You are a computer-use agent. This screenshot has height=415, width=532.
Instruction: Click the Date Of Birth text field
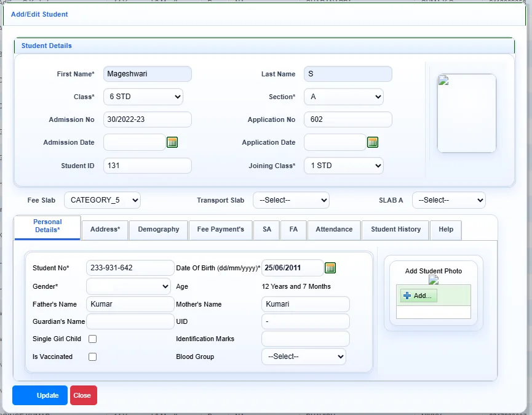pos(293,268)
